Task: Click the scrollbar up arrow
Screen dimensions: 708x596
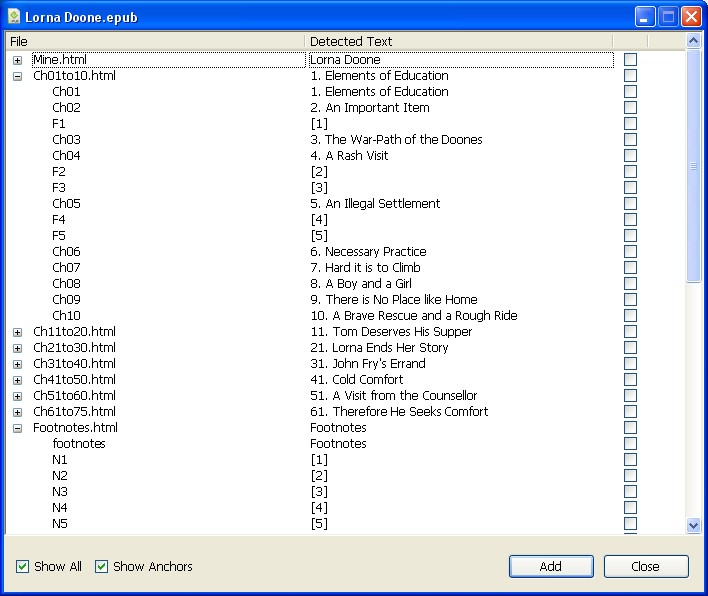Action: [694, 42]
